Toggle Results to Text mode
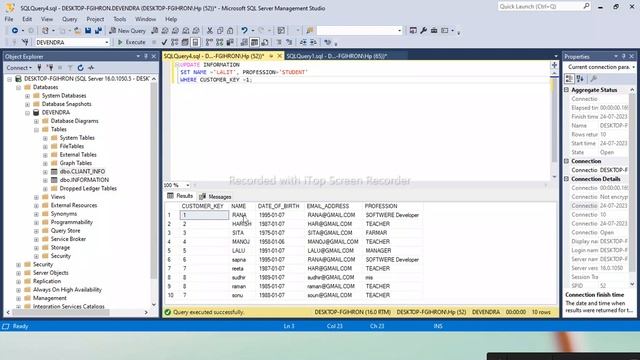The width and height of the screenshot is (640, 360). [x=244, y=42]
